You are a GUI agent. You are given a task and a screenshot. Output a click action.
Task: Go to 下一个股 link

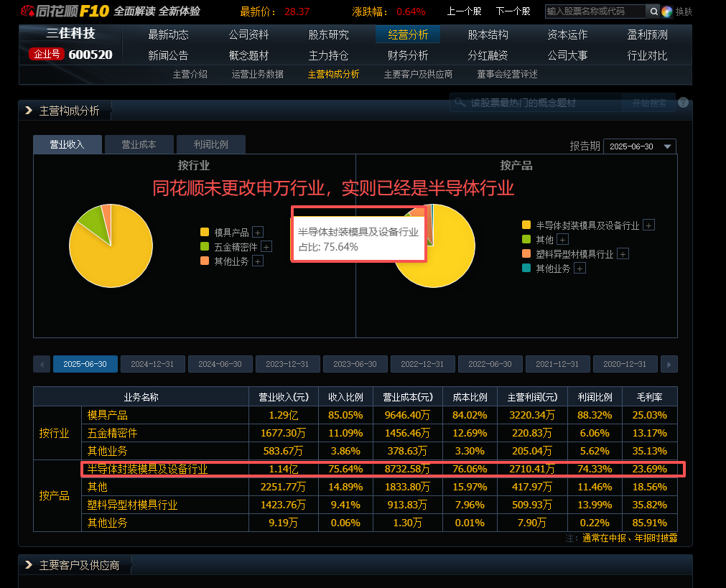pyautogui.click(x=513, y=11)
